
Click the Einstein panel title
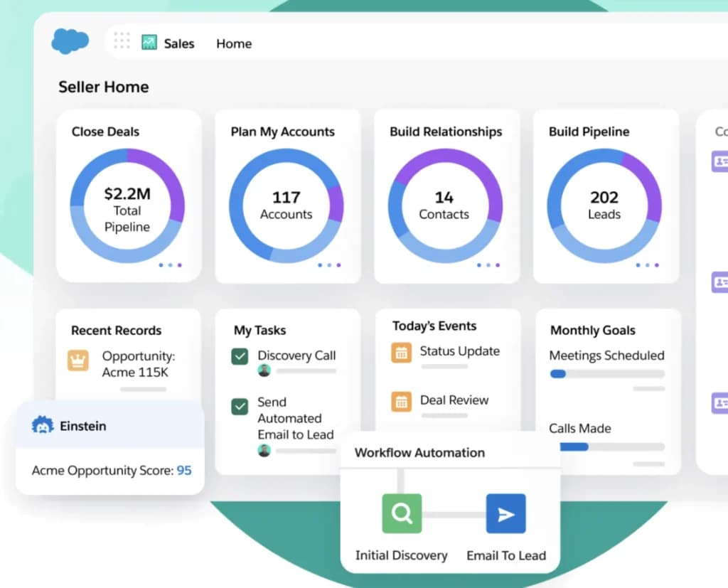pyautogui.click(x=83, y=427)
